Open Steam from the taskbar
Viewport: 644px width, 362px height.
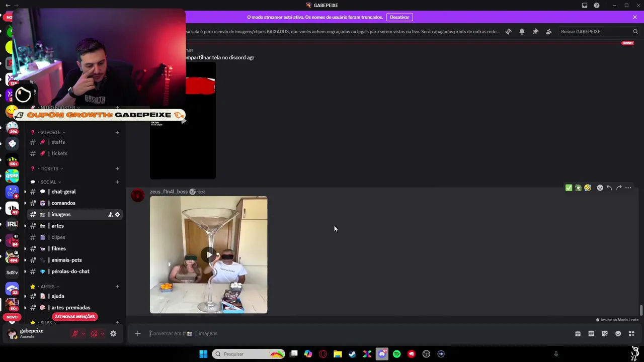(352, 354)
